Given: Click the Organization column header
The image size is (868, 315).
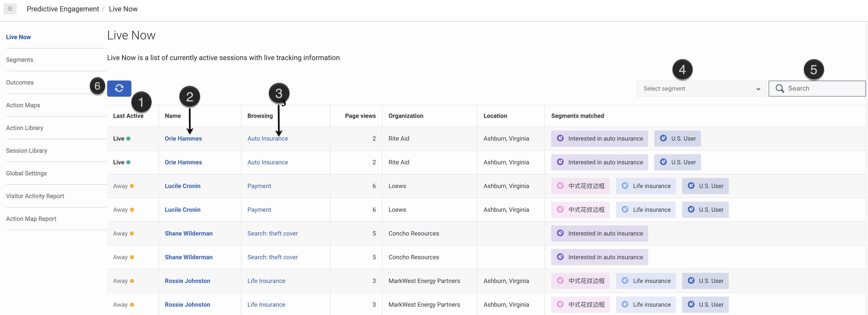Looking at the screenshot, I should [x=406, y=116].
